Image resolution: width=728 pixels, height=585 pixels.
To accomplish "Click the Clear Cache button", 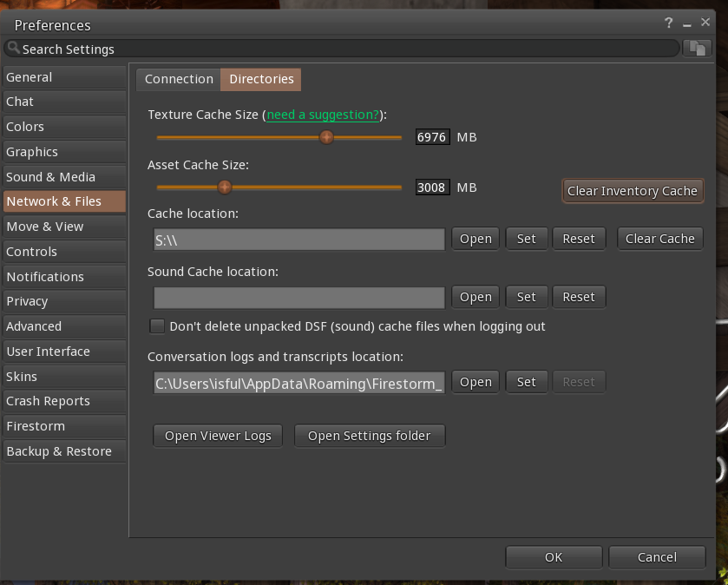I will click(659, 239).
